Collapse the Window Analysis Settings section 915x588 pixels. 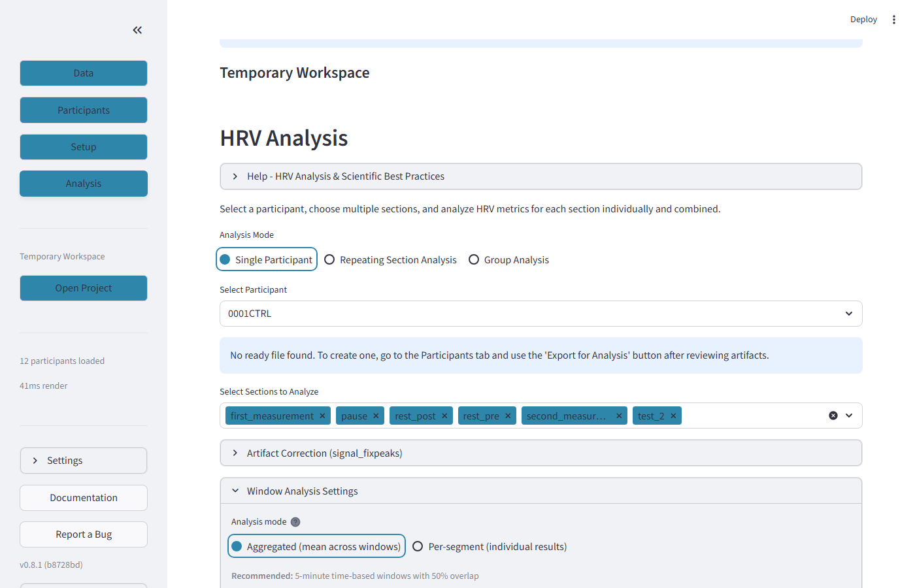[541, 491]
